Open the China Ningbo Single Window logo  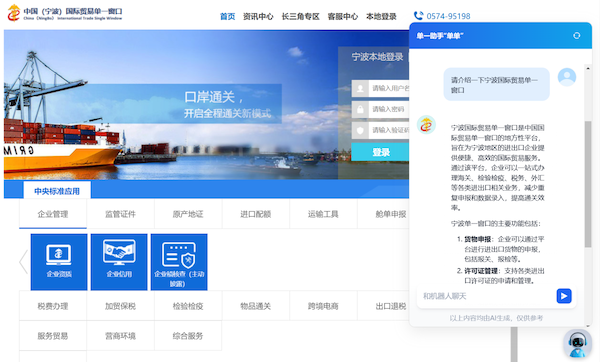click(65, 13)
